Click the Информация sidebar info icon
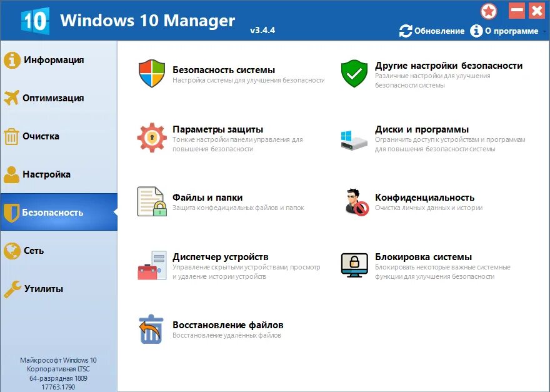 coord(12,60)
